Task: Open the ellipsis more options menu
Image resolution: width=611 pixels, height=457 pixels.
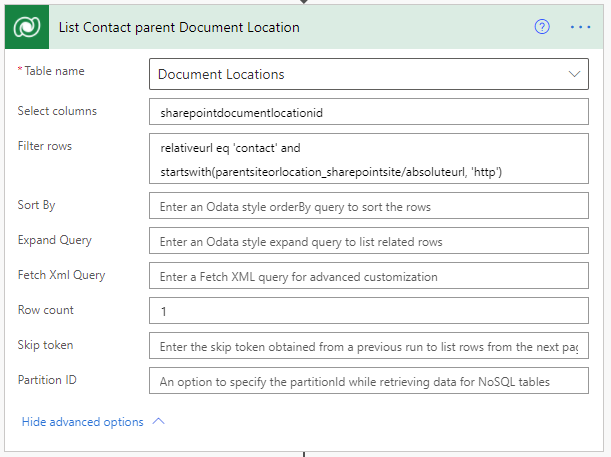Action: [x=581, y=27]
